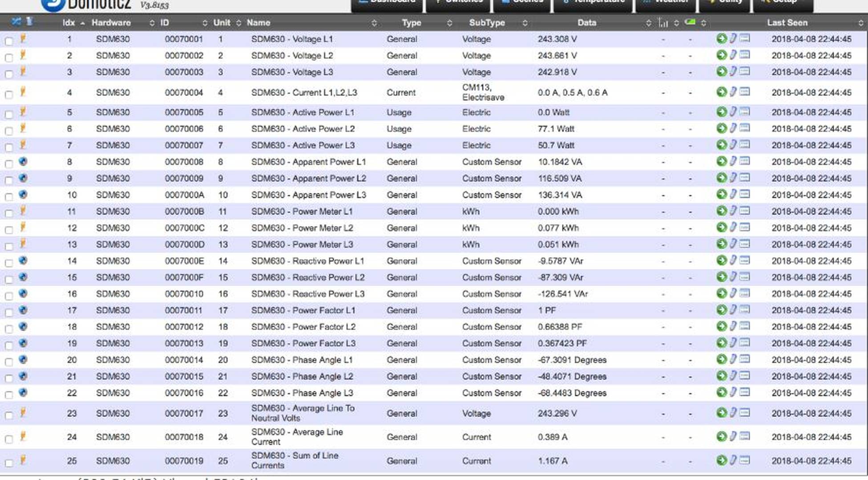868x480 pixels.
Task: Show log of SDM630 - Active Power L2
Action: [x=745, y=128]
